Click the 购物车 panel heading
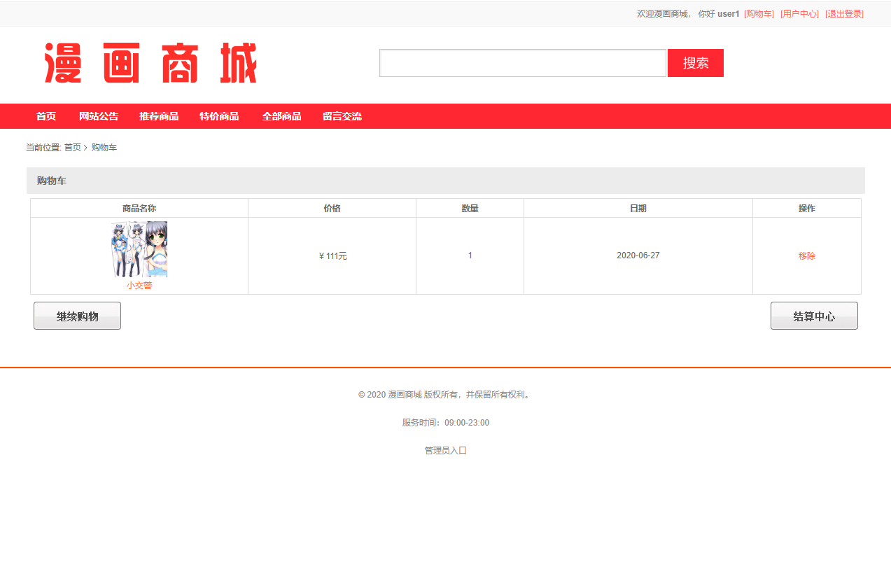The height and width of the screenshot is (588, 891). pyautogui.click(x=52, y=181)
